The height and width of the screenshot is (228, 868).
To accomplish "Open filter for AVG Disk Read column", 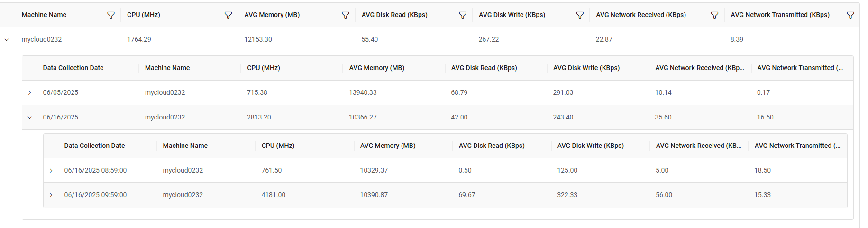I will click(463, 15).
